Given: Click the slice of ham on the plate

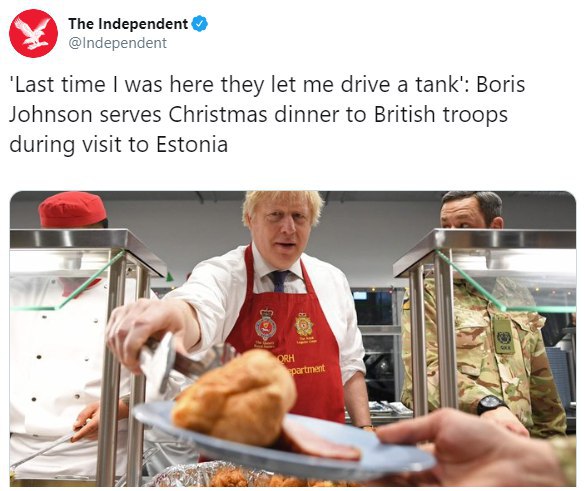Looking at the screenshot, I should tap(320, 441).
